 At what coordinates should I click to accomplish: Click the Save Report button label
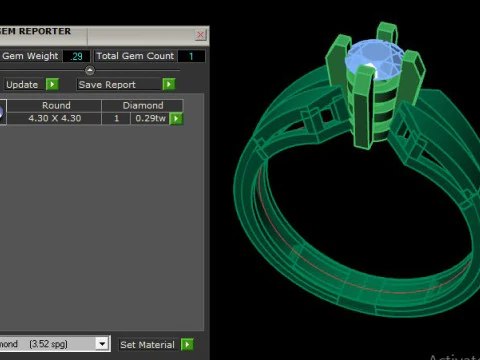point(119,85)
